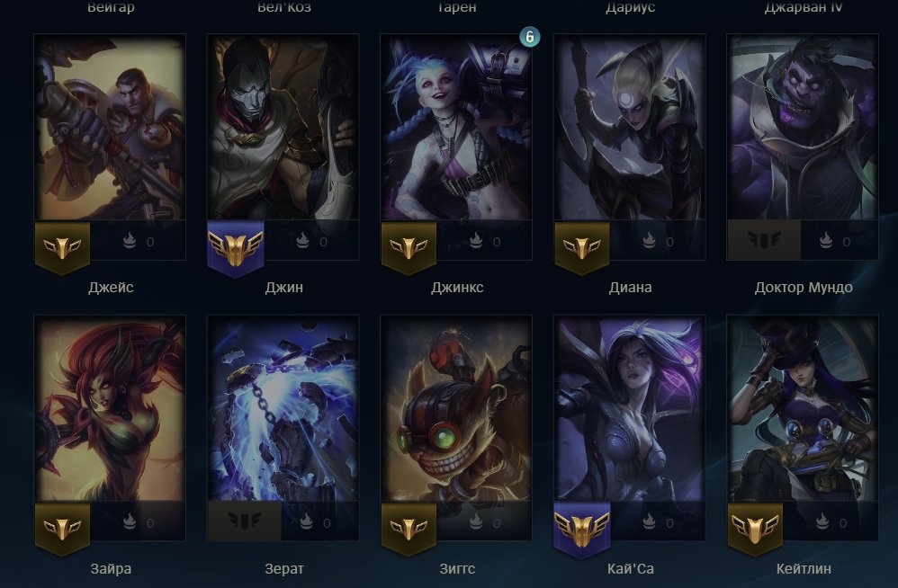Open the Jinx (Джинкс) champion portrait
Image resolution: width=898 pixels, height=588 pixels.
456,129
